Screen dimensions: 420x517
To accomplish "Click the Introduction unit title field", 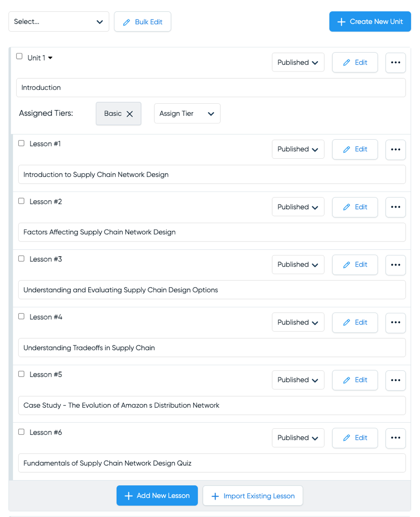I will 211,88.
